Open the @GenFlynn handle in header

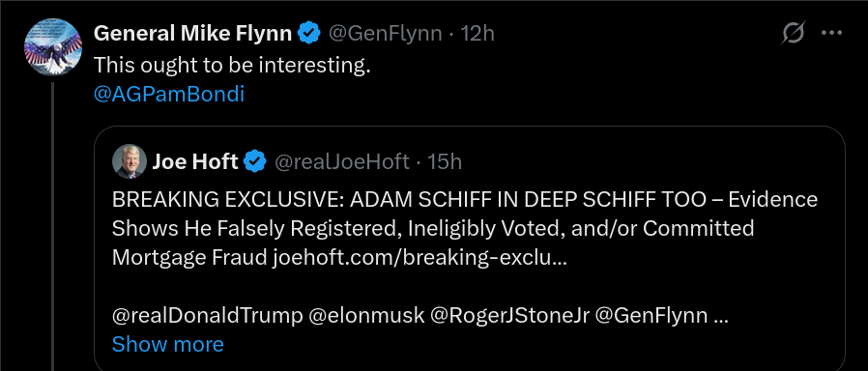point(386,34)
